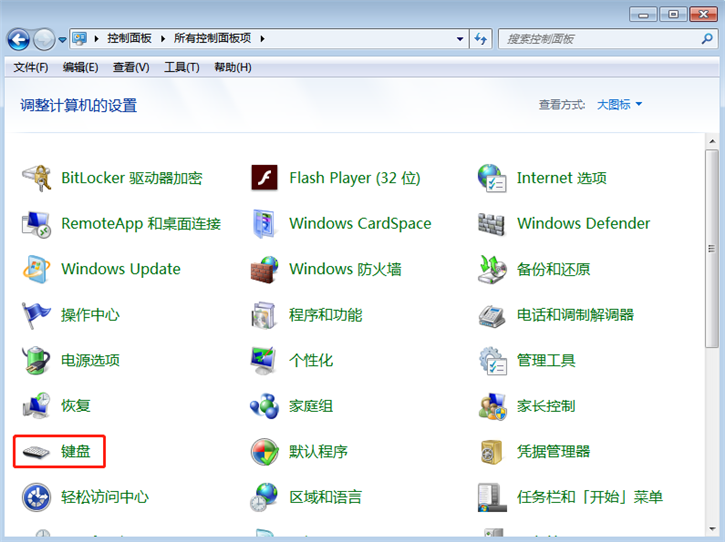Image resolution: width=725 pixels, height=542 pixels.
Task: Open address bar history dropdown arrow
Action: coord(460,39)
